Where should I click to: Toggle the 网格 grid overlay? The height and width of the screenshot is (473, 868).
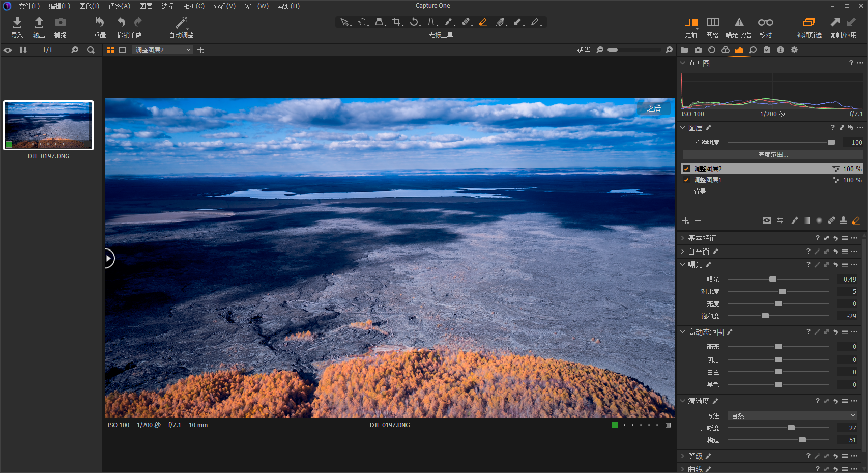[713, 22]
